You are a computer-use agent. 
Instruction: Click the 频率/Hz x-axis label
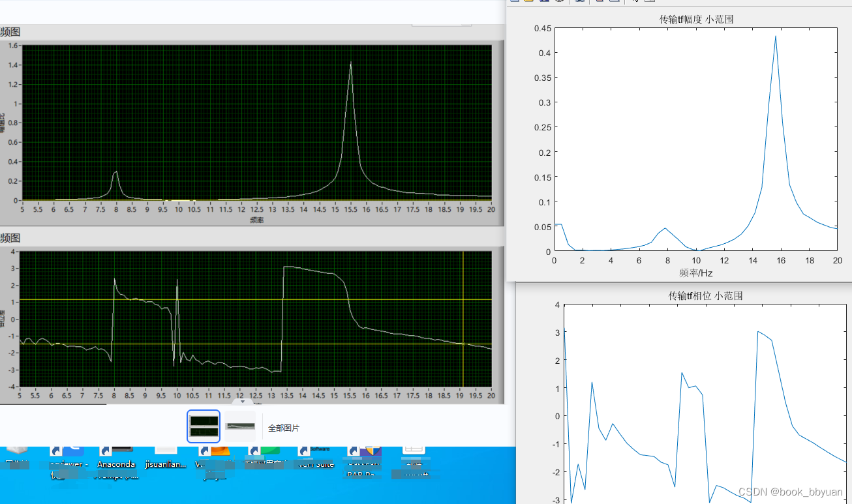pos(695,273)
